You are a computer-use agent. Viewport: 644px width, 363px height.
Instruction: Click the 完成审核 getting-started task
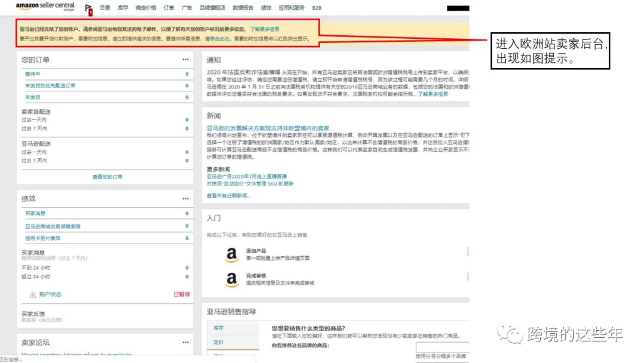(256, 276)
